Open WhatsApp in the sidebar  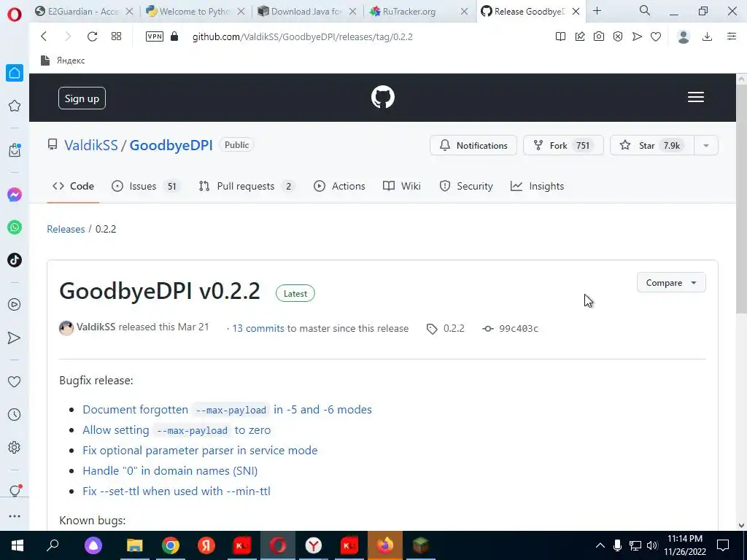[x=15, y=227]
